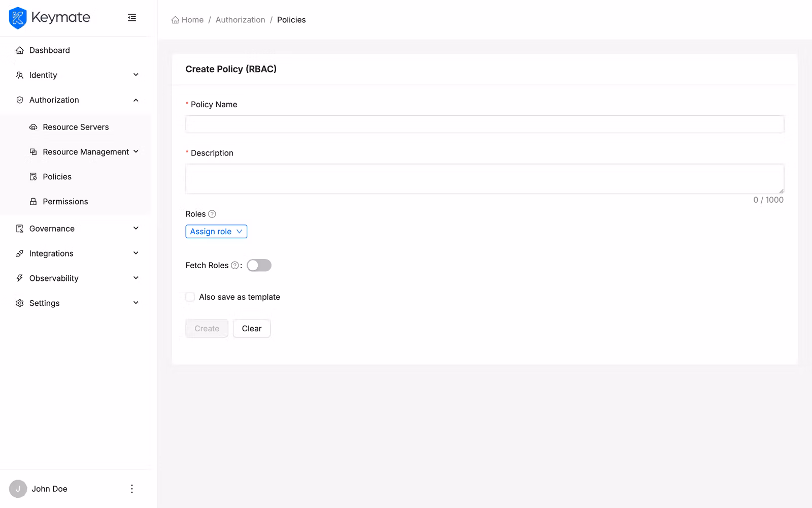The height and width of the screenshot is (508, 812).
Task: Click inside the Policy Name field
Action: click(484, 124)
